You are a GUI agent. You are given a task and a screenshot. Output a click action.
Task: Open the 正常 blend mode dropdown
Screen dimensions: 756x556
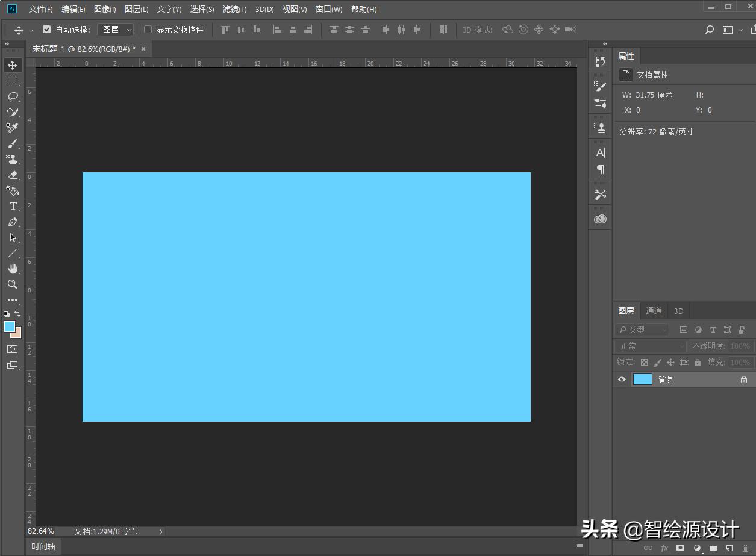(651, 346)
